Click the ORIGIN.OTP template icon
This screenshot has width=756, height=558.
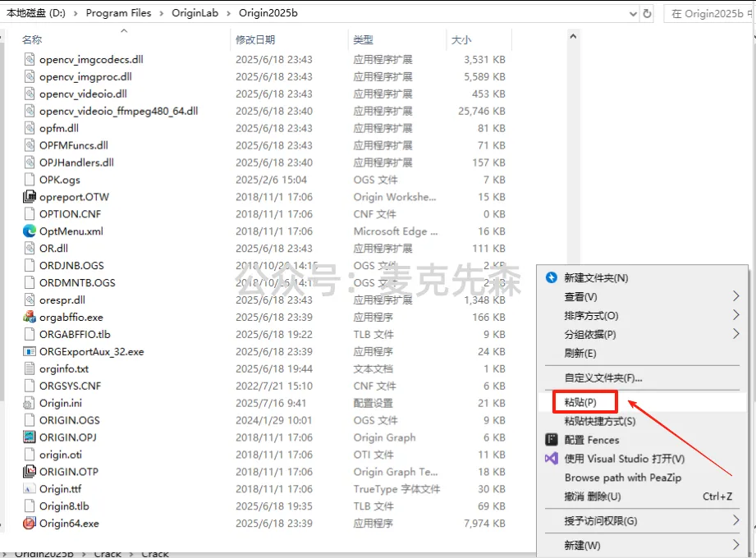[30, 471]
